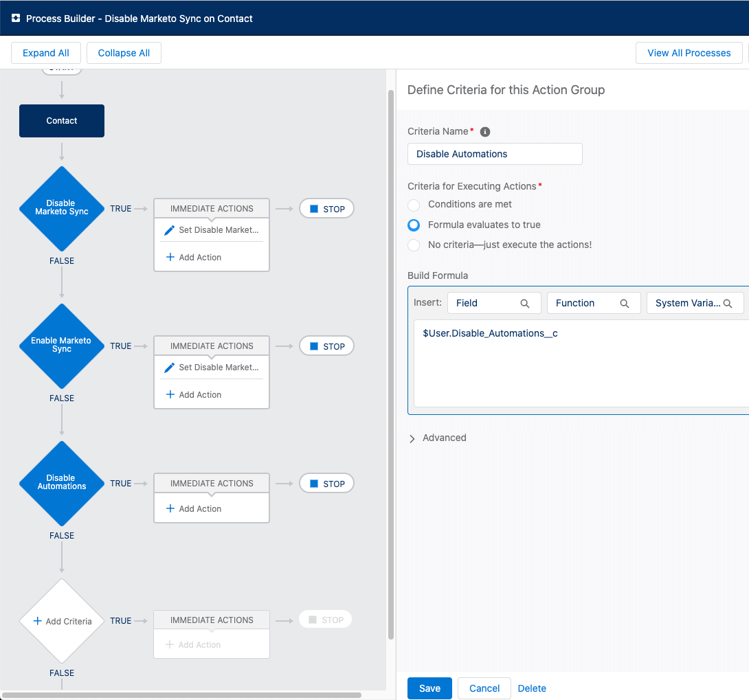Click the info icon beside Criteria Name
Image resolution: width=749 pixels, height=700 pixels.
[x=485, y=132]
